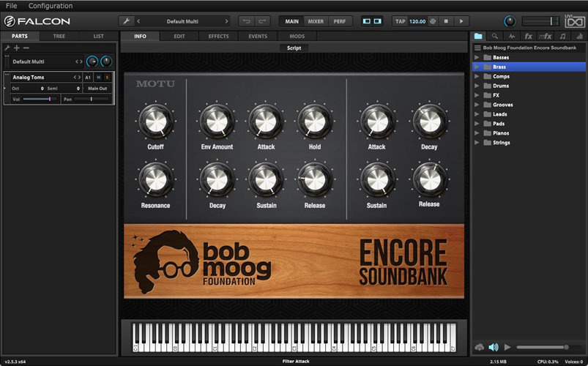Click the Resonance knob
This screenshot has width=588, height=366.
tap(156, 179)
